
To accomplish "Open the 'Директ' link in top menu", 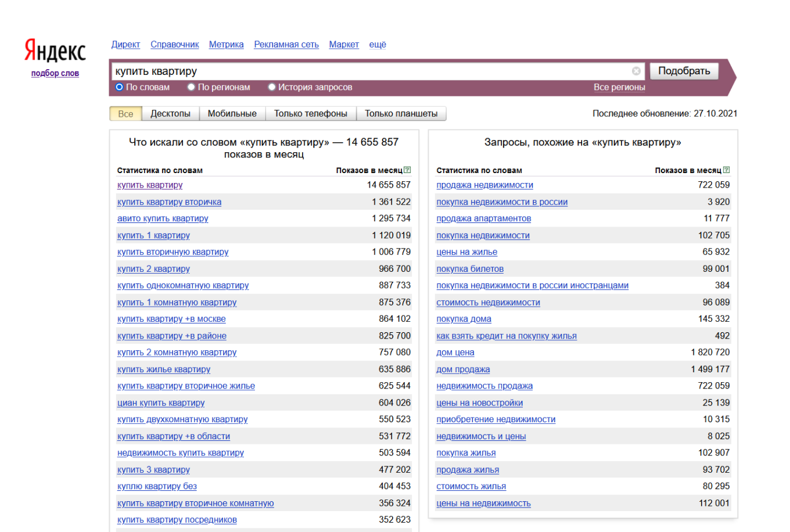I will [x=125, y=44].
